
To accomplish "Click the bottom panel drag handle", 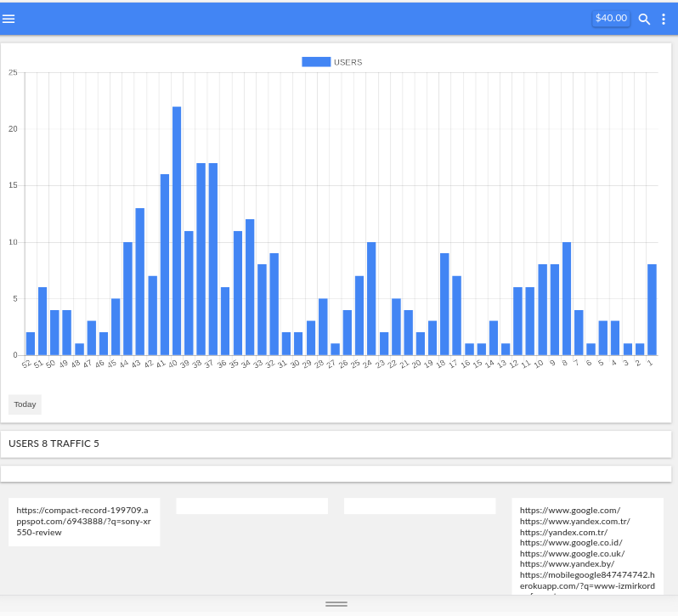I will coord(336,604).
